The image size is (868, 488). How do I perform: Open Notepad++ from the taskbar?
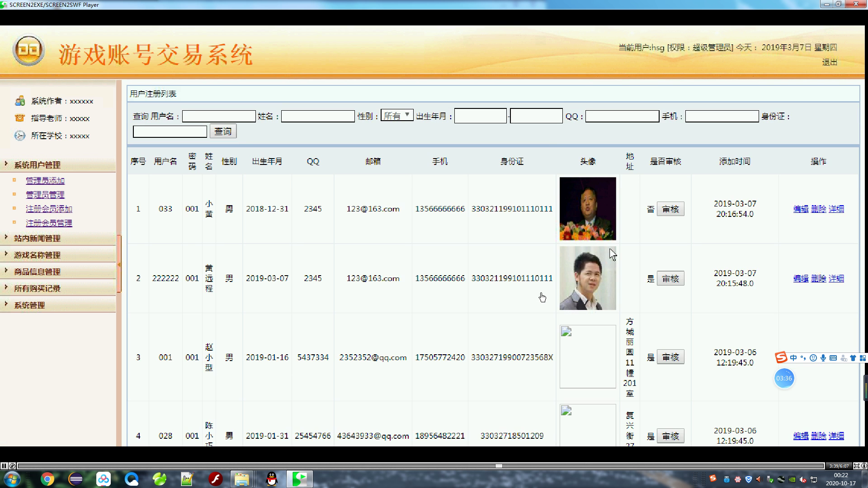click(187, 479)
